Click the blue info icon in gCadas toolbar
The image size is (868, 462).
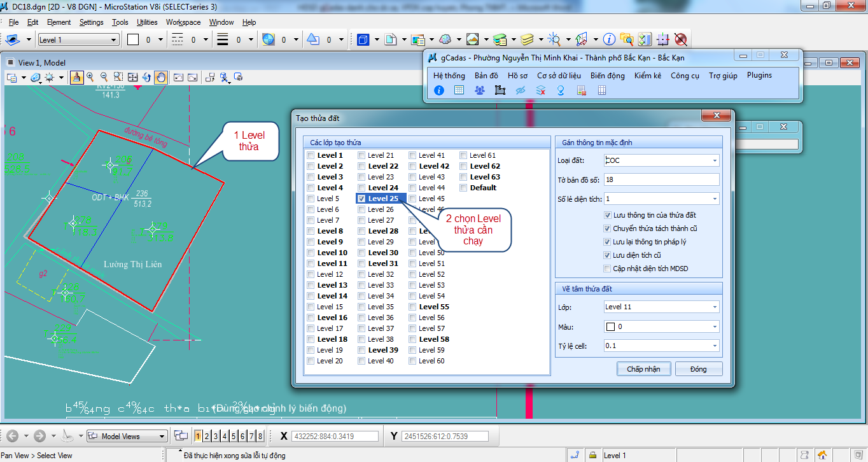pos(438,90)
